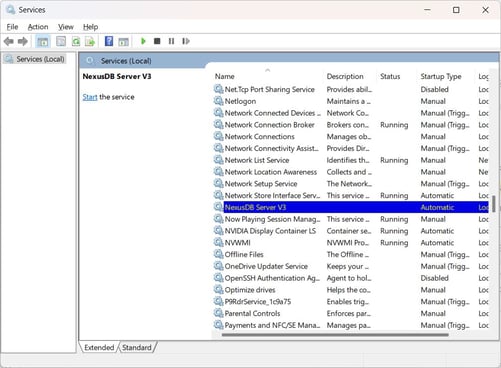The image size is (501, 368).
Task: Toggle the Show/Hide Action Pane toolbar icon
Action: (123, 42)
